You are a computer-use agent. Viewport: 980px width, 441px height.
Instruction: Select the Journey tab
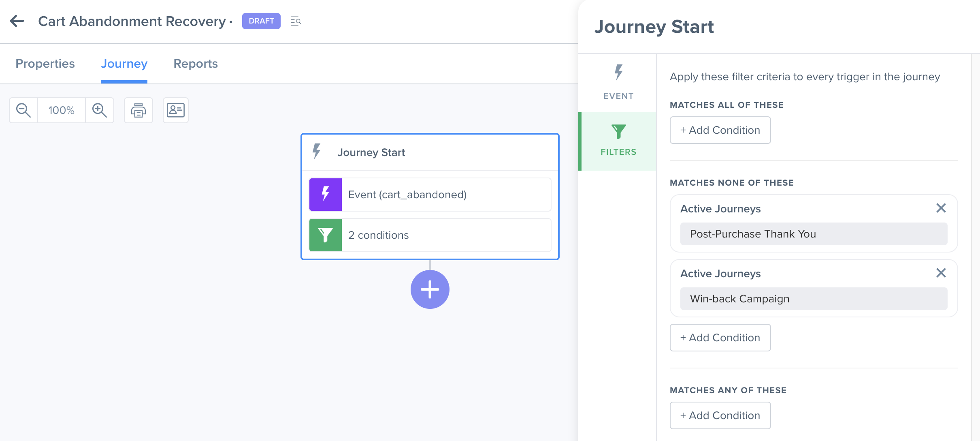coord(124,64)
